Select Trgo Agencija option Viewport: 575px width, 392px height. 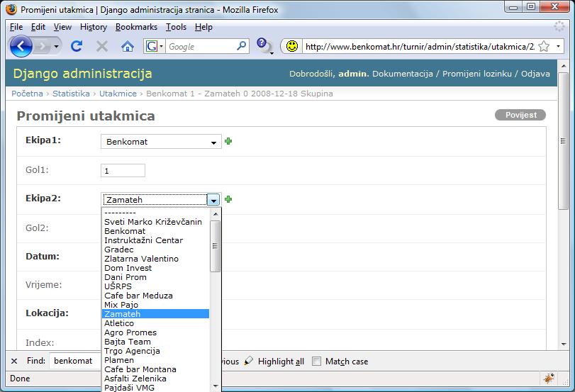(x=156, y=351)
